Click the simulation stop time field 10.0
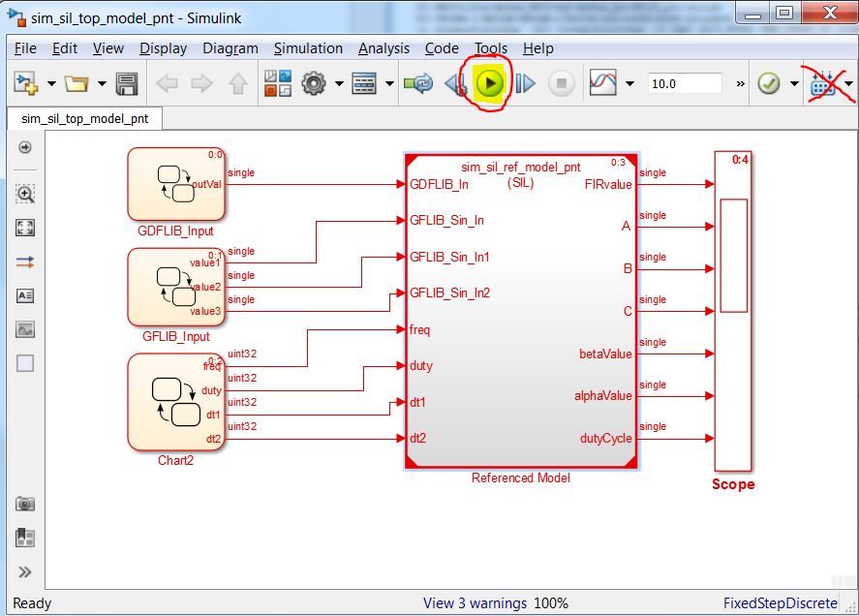This screenshot has width=859, height=616. pyautogui.click(x=685, y=84)
